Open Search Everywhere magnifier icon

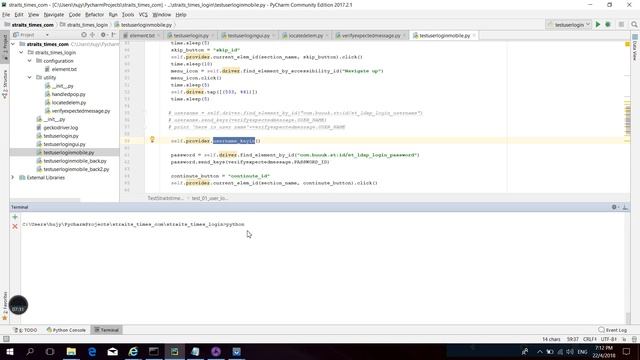pyautogui.click(x=634, y=24)
